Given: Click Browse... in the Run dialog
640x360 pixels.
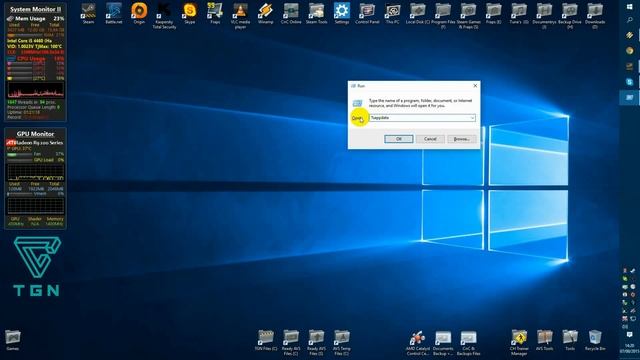Looking at the screenshot, I should click(462, 139).
